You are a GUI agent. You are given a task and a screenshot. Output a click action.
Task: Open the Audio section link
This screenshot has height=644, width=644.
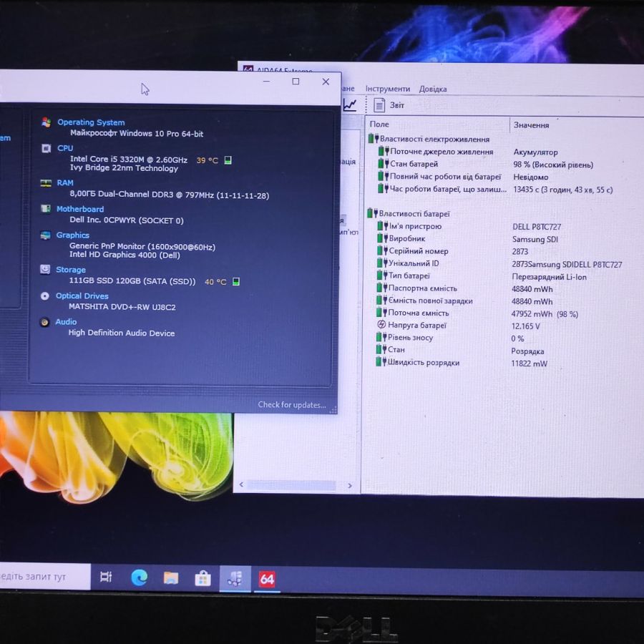66,321
